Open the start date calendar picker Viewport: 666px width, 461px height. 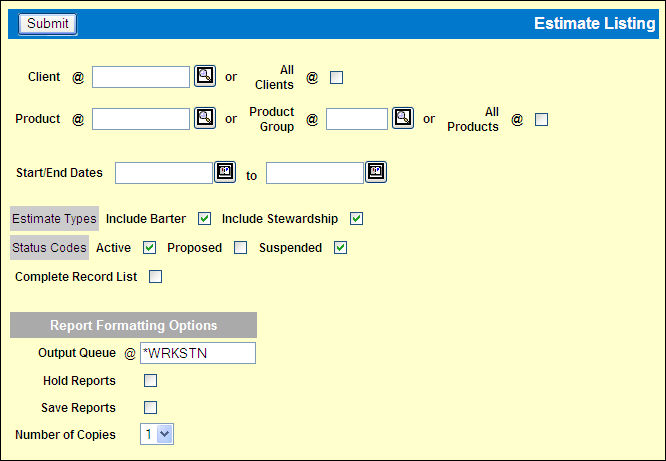point(225,173)
